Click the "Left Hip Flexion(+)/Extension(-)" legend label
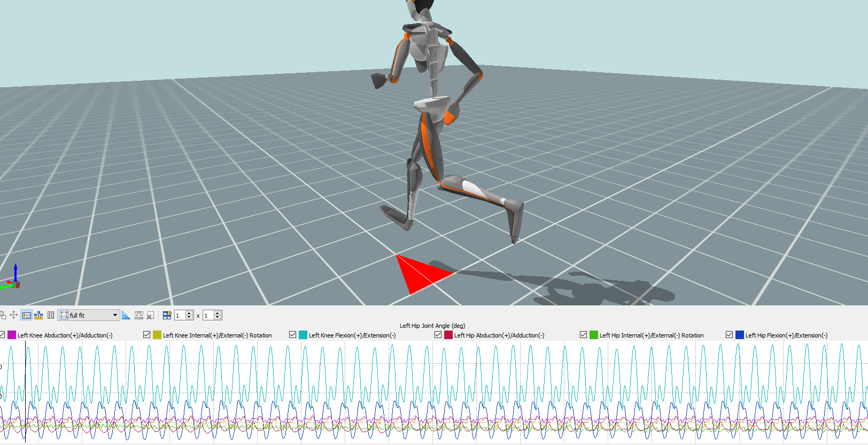Screen dimensions: 868x445 coord(787,335)
